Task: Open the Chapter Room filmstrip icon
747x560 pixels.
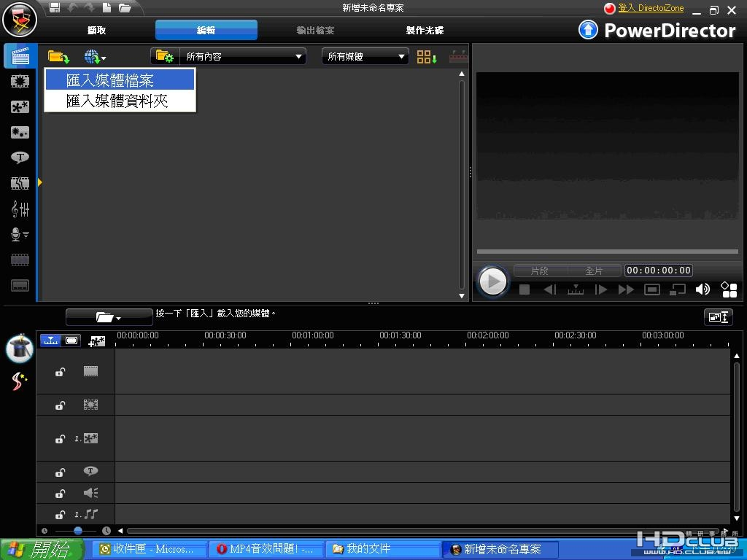Action: coord(20,260)
